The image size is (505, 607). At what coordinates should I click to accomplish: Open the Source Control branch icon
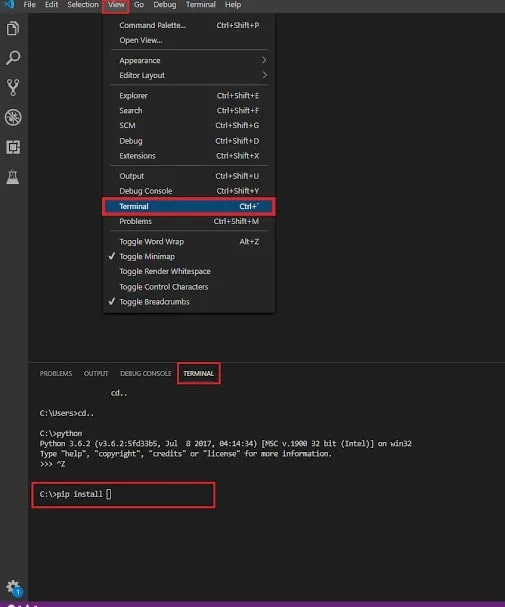tap(13, 87)
